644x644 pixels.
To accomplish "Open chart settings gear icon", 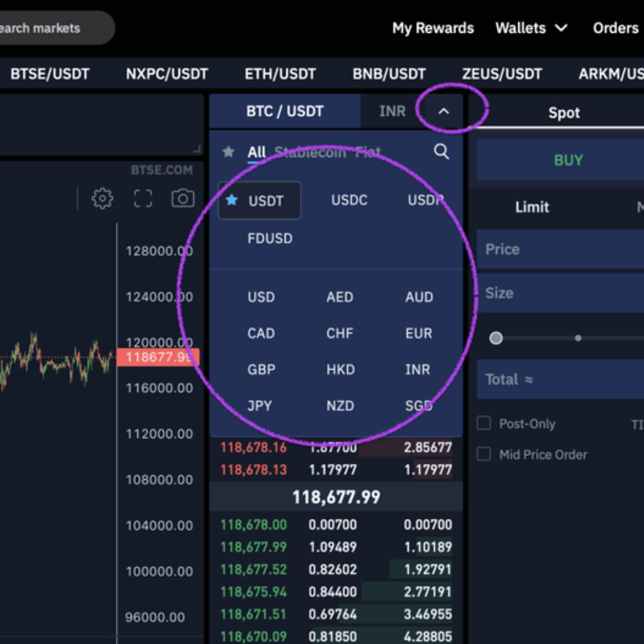I will pyautogui.click(x=102, y=199).
